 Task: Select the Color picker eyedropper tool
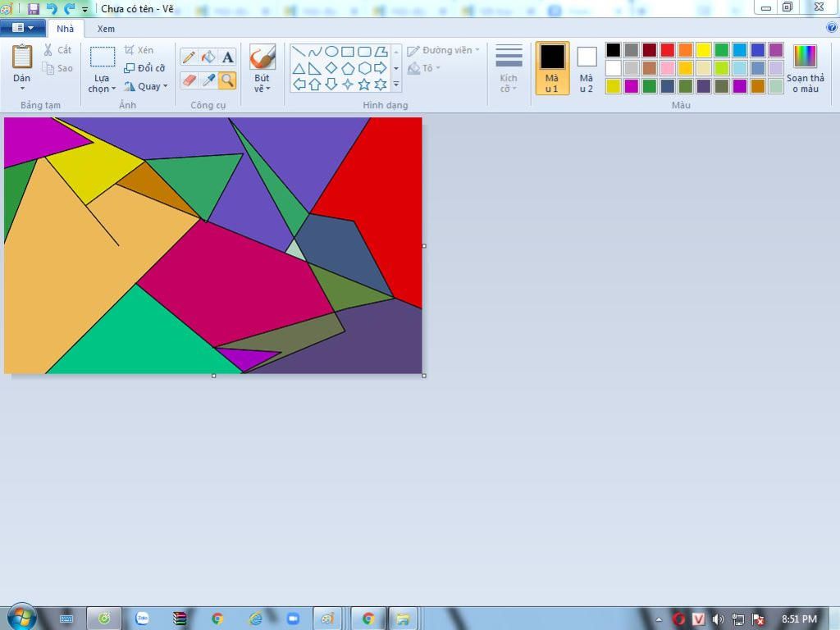pos(208,80)
